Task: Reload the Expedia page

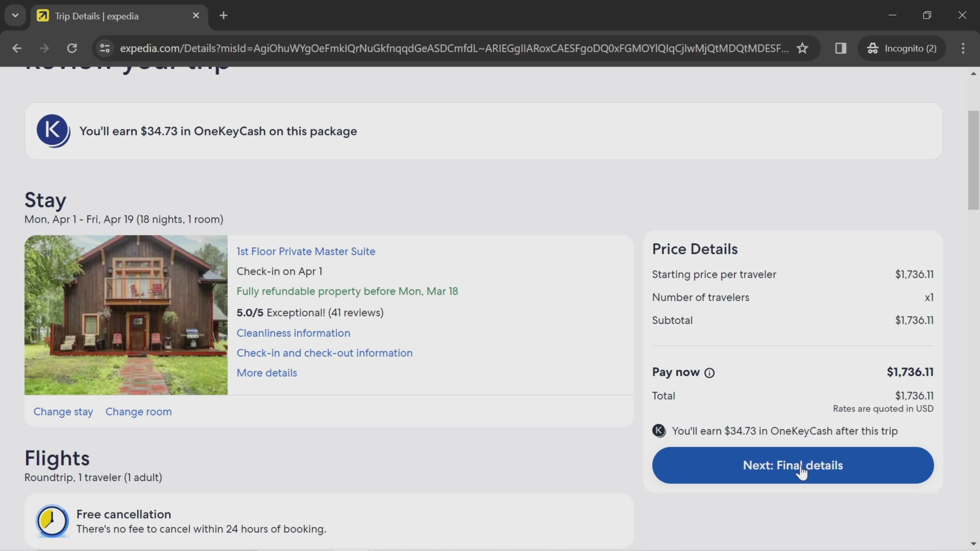Action: [x=72, y=48]
